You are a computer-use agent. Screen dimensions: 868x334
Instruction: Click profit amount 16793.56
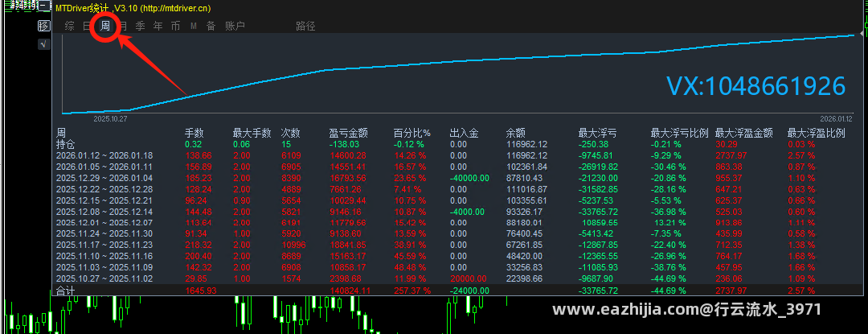348,178
